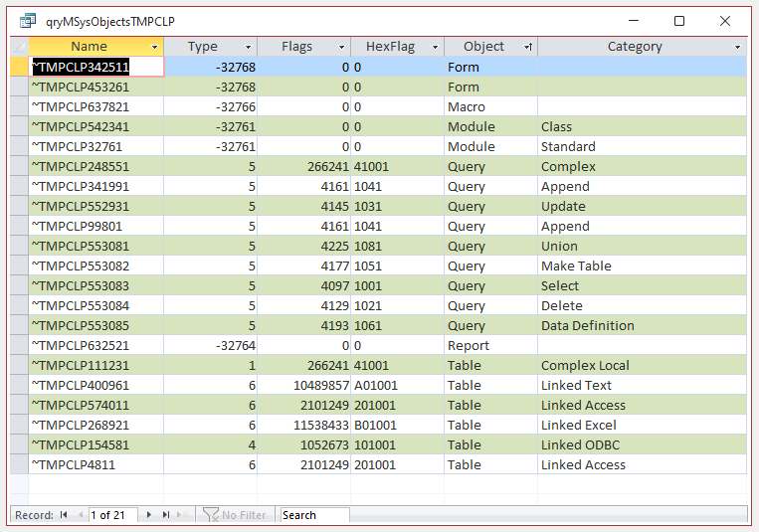Viewport: 759px width, 532px height.
Task: Click the name cell ~TMPCLP99801
Action: pyautogui.click(x=96, y=226)
